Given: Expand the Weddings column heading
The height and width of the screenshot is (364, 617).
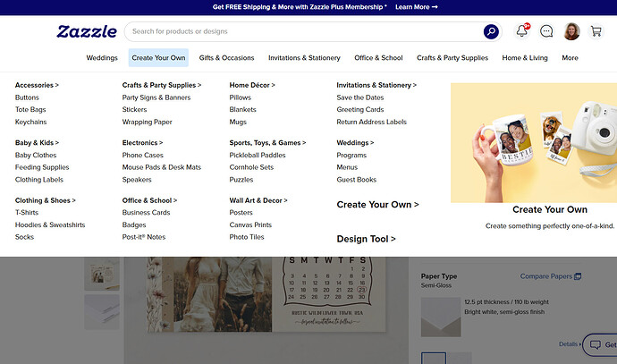Looking at the screenshot, I should [x=355, y=143].
